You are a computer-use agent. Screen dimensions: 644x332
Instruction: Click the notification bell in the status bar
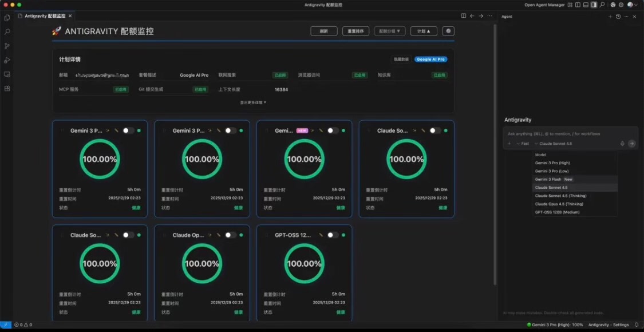click(x=636, y=325)
